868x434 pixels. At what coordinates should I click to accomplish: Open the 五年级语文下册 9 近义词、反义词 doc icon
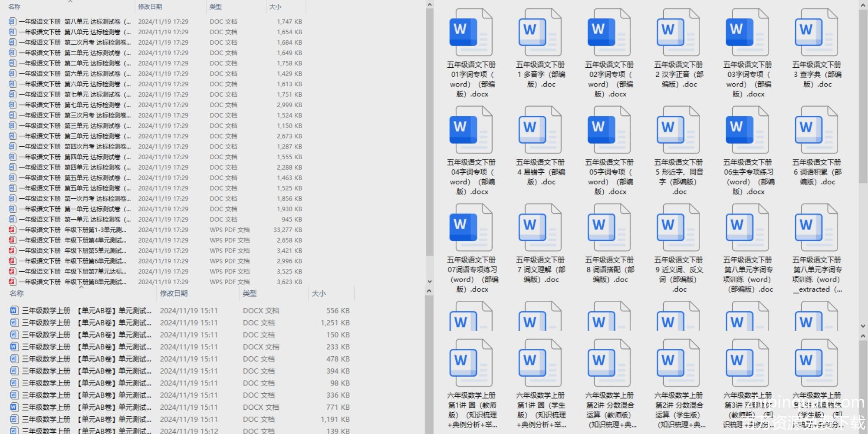click(678, 228)
